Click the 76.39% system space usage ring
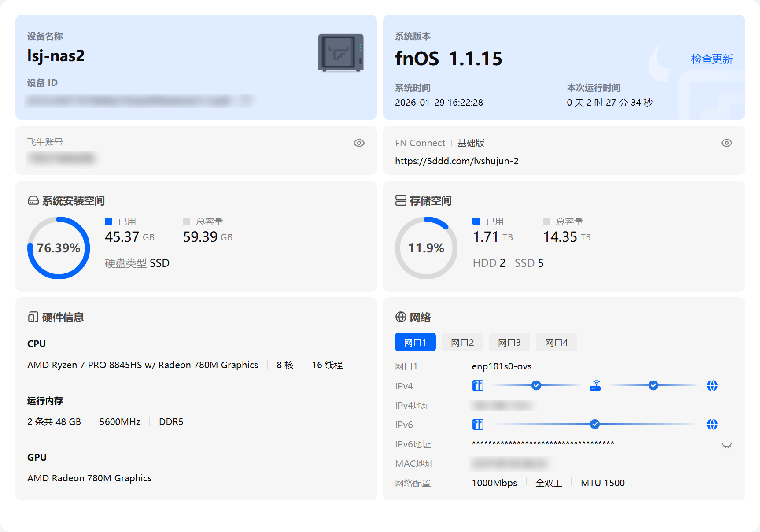The height and width of the screenshot is (532, 760). 59,248
